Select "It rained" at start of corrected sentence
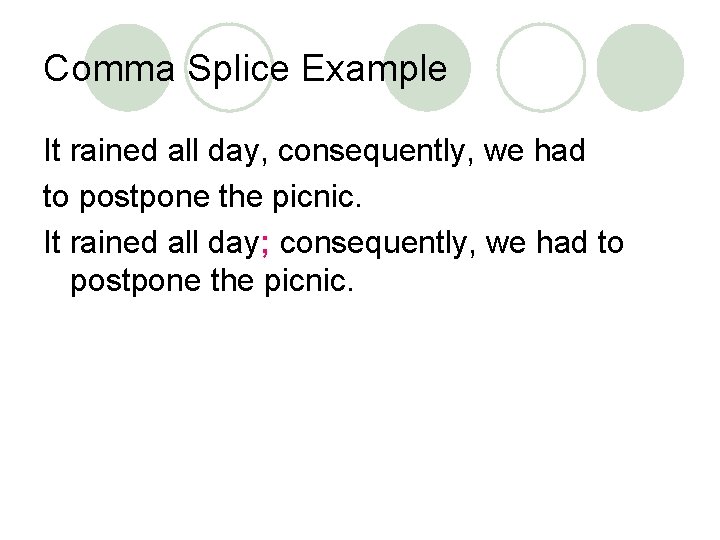 click(100, 242)
